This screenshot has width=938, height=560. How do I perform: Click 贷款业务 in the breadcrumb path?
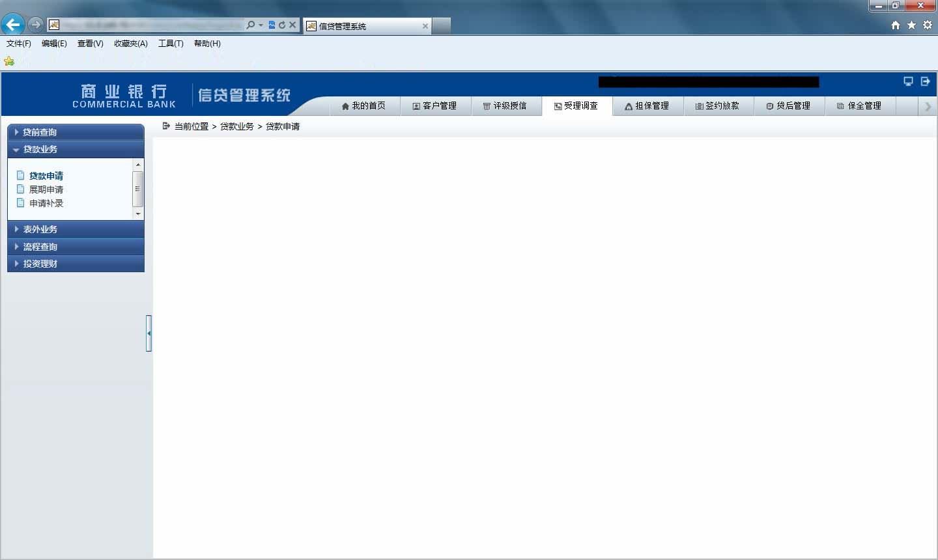tap(236, 126)
